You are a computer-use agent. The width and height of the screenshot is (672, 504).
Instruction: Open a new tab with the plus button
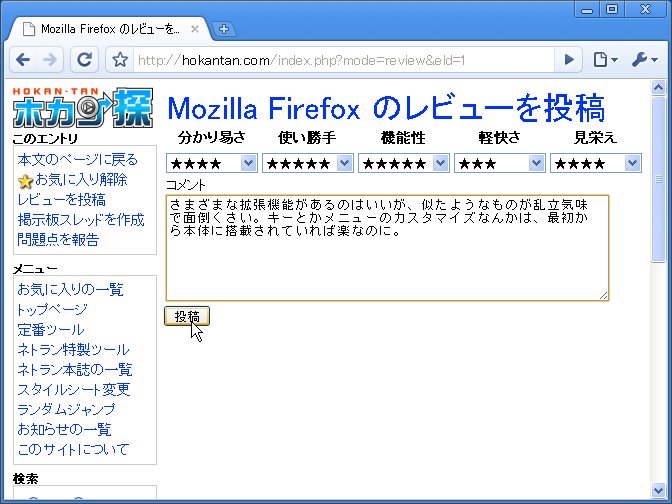click(x=224, y=29)
